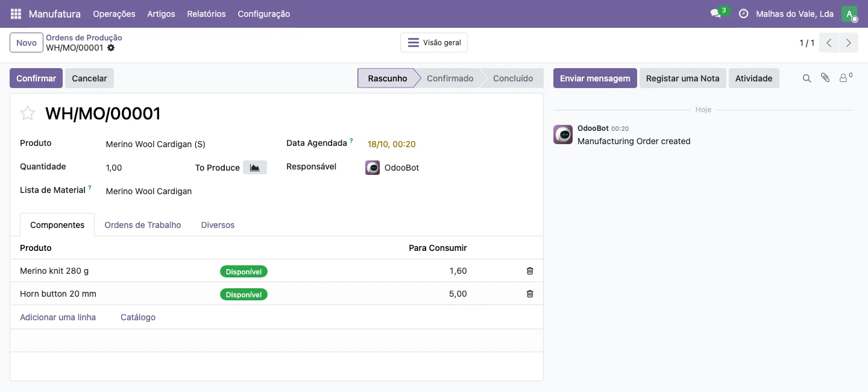Select the Componentes tab
Viewport: 868px width, 392px height.
pyautogui.click(x=57, y=225)
